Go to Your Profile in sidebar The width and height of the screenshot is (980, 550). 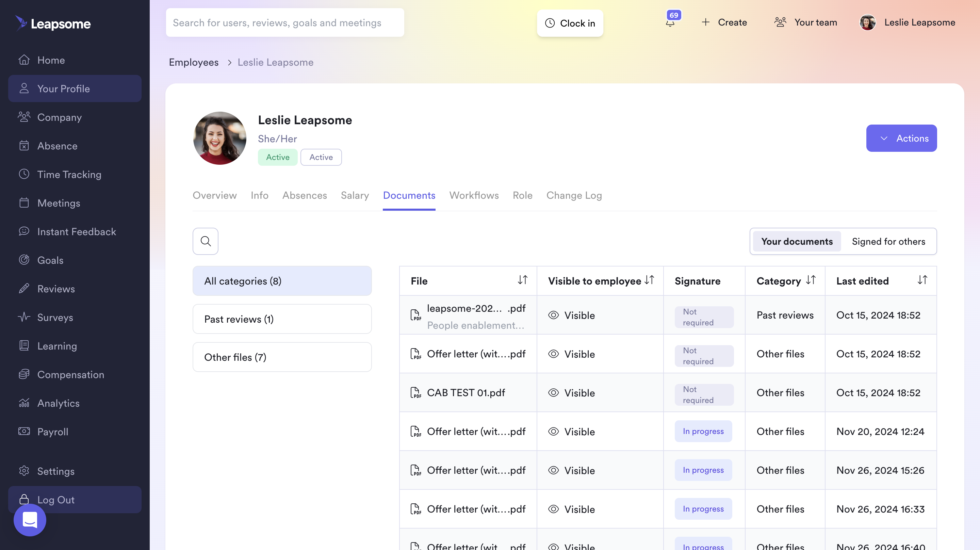[x=75, y=89]
